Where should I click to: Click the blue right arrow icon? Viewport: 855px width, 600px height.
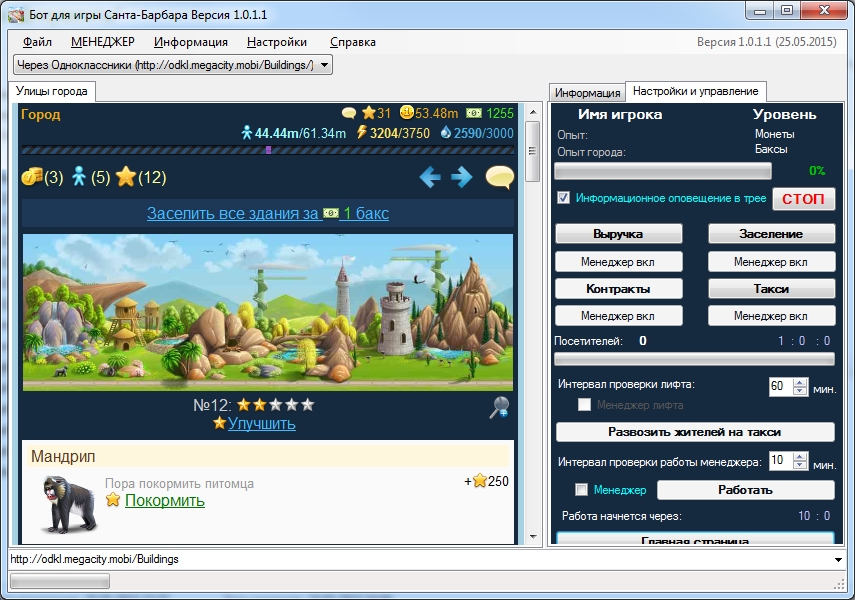pos(461,177)
